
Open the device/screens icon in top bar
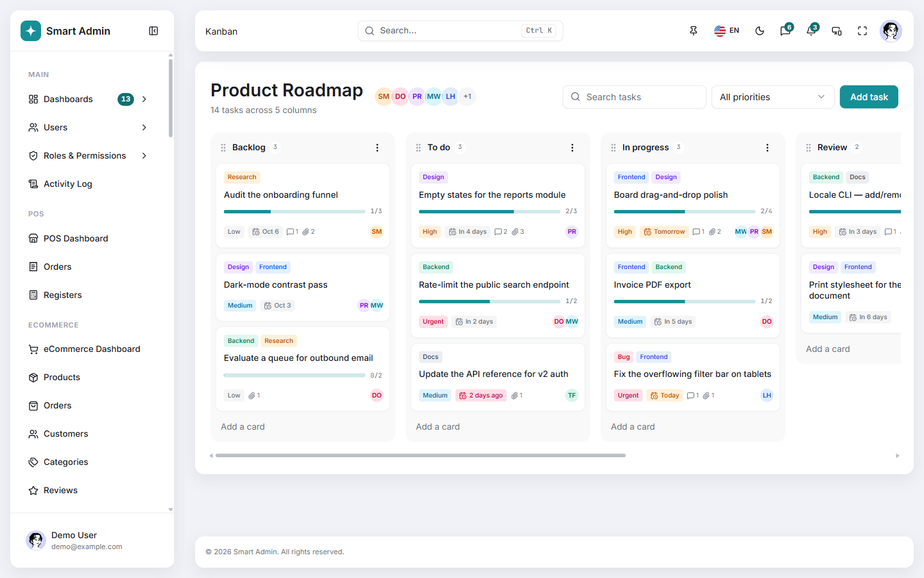837,31
